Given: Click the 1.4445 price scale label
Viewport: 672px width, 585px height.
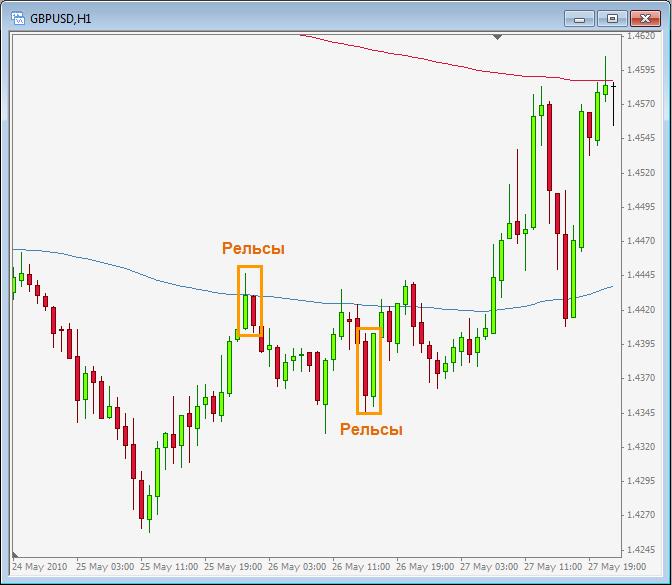Looking at the screenshot, I should 641,275.
